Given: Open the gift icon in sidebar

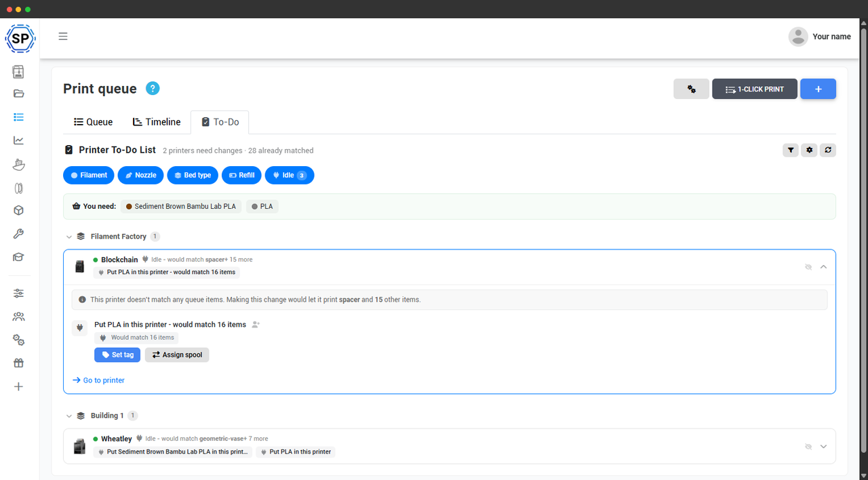Looking at the screenshot, I should point(18,363).
